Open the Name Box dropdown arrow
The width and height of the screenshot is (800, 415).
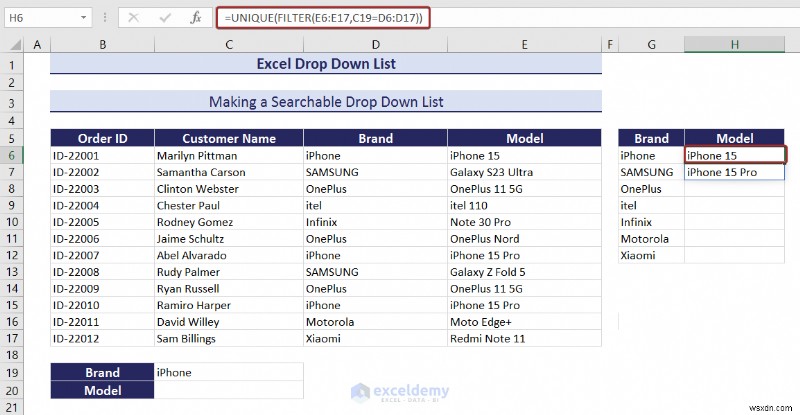coord(83,18)
